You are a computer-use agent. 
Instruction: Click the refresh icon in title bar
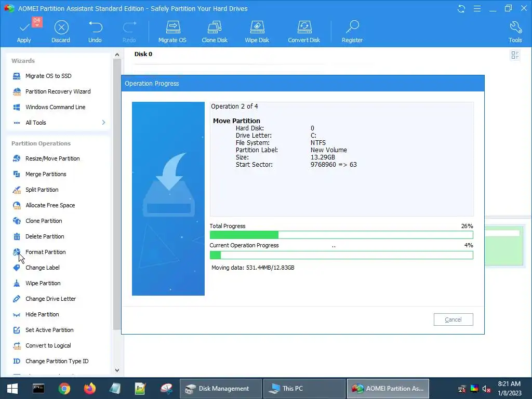461,8
